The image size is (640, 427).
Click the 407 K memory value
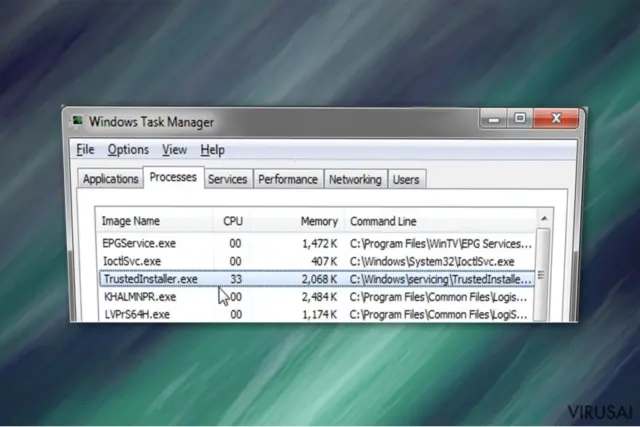point(324,261)
